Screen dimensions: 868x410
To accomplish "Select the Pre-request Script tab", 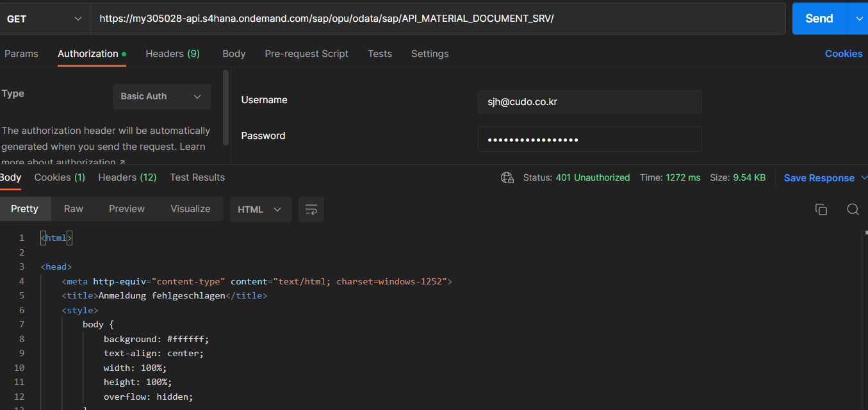I will pyautogui.click(x=306, y=54).
